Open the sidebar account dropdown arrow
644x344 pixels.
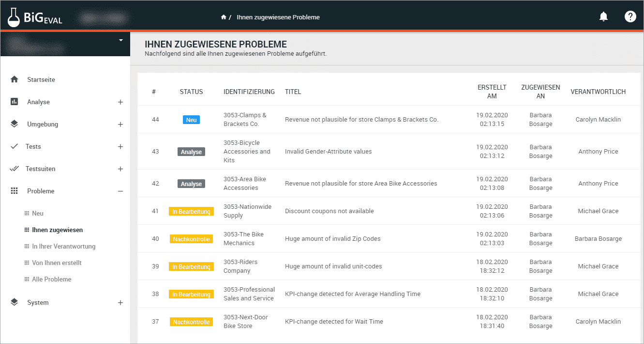coord(121,41)
